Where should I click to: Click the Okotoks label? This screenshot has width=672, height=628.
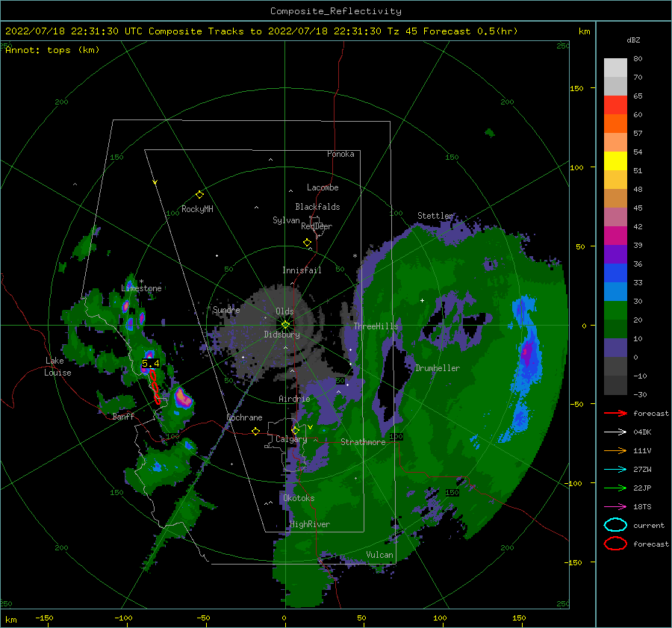pyautogui.click(x=299, y=498)
